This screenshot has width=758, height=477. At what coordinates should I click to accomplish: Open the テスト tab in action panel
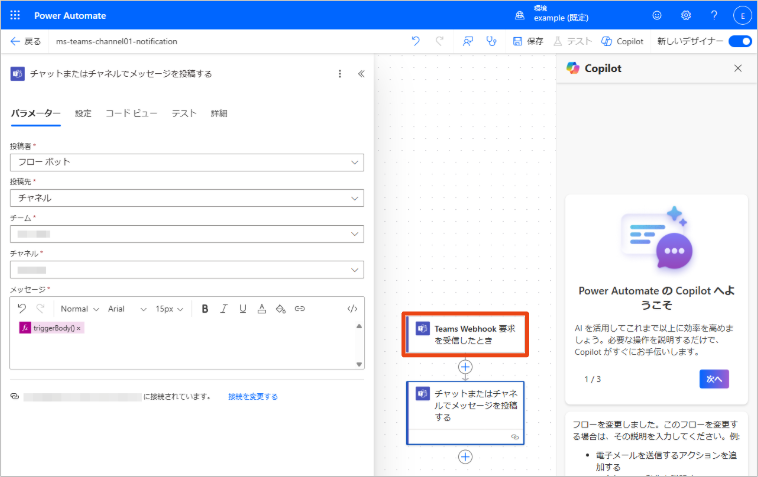coord(184,114)
